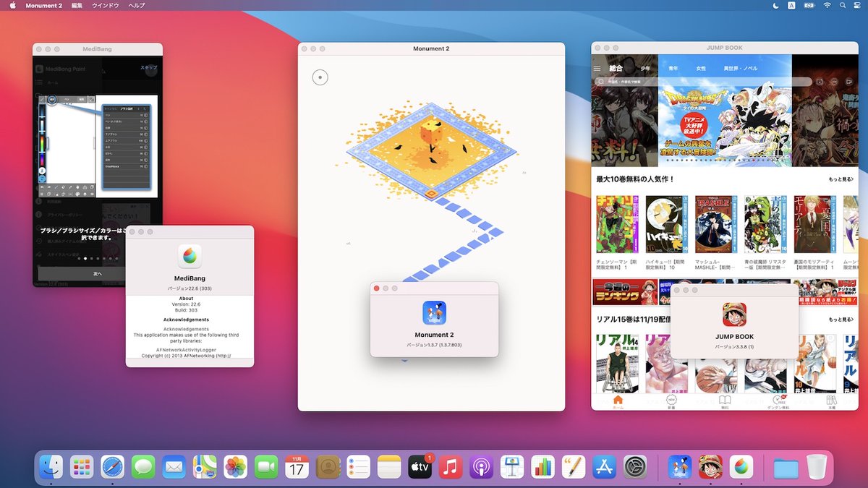Open the Monument 2 app menu
Viewport: 868px width, 488px height.
point(43,5)
